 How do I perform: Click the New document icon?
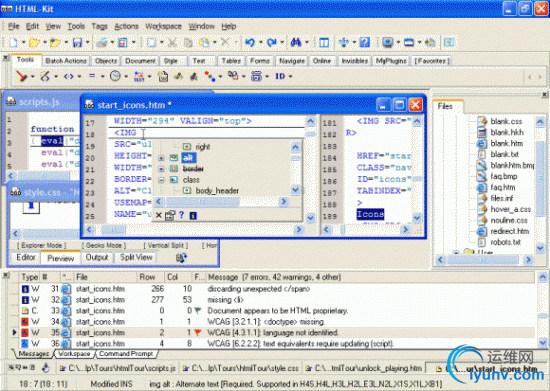(x=14, y=43)
